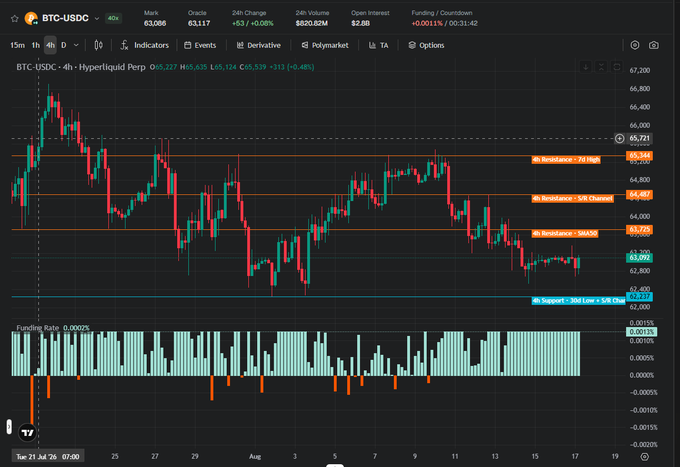680x467 pixels.
Task: Open the 40x leverage badge
Action: [114, 18]
